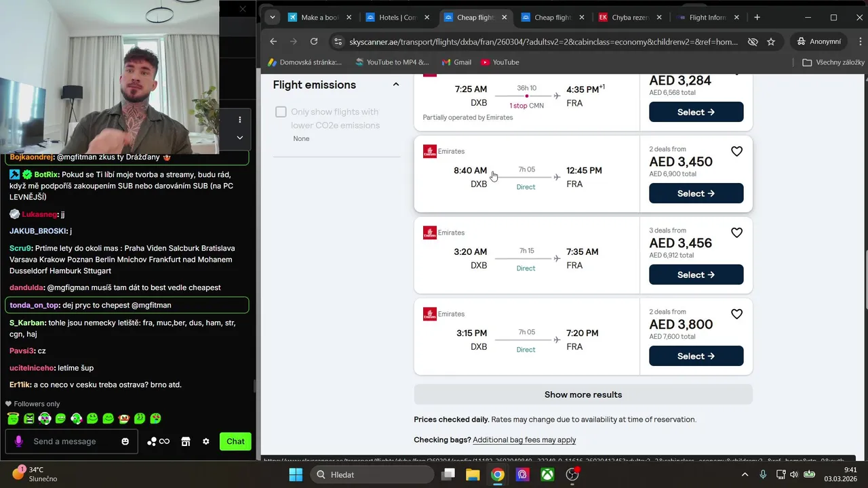Open YouTube bookmark

click(x=500, y=62)
